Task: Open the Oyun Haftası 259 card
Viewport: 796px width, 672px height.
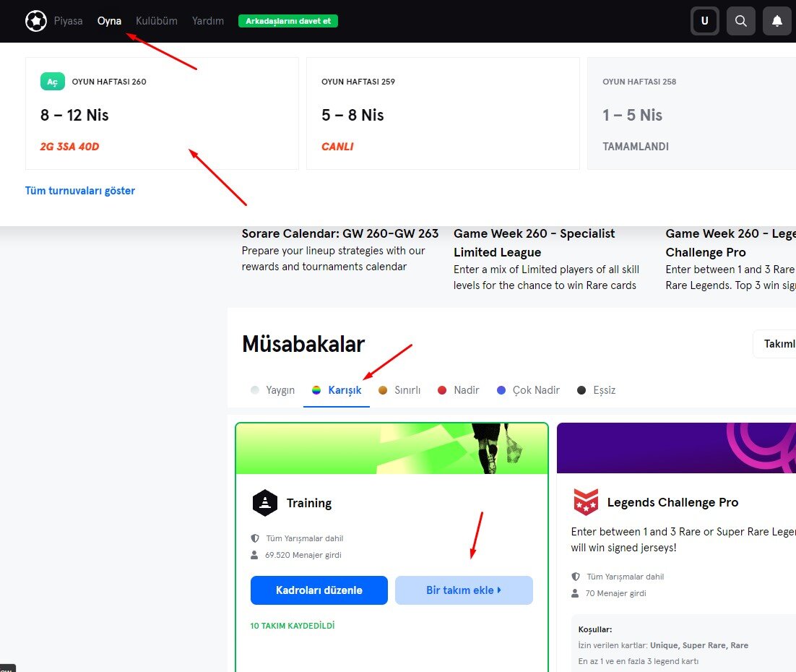Action: click(443, 113)
